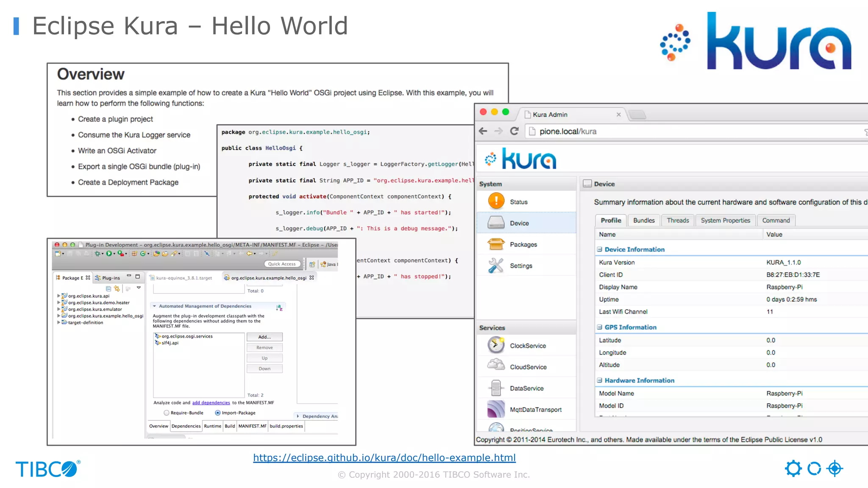Image resolution: width=868 pixels, height=488 pixels.
Task: Click the Open Type folder toolbar icon
Action: tap(156, 254)
